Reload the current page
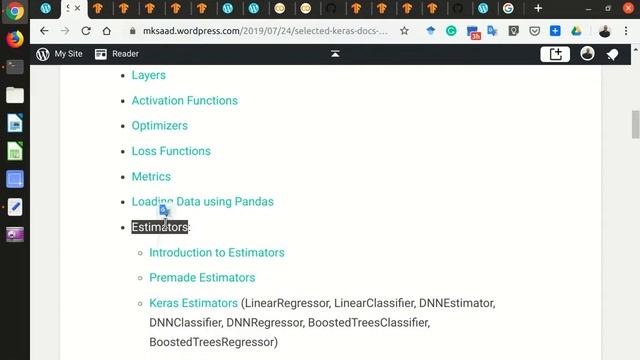Viewport: 640px width, 360px height. [x=86, y=31]
